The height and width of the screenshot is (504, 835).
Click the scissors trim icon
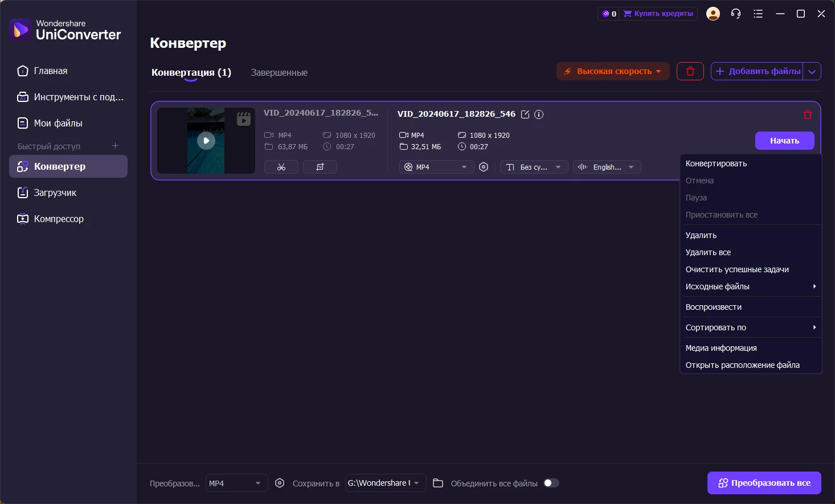pyautogui.click(x=281, y=167)
